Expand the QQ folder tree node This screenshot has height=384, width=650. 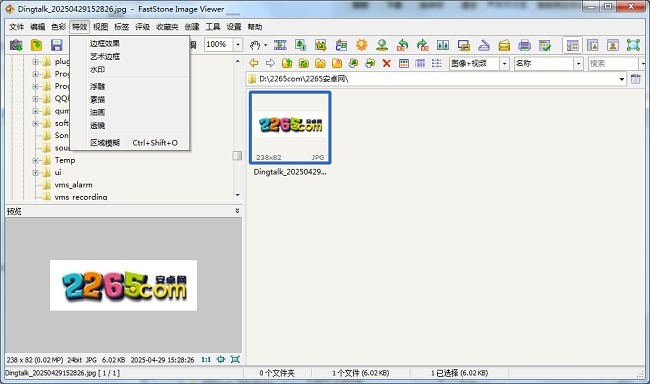(35, 99)
